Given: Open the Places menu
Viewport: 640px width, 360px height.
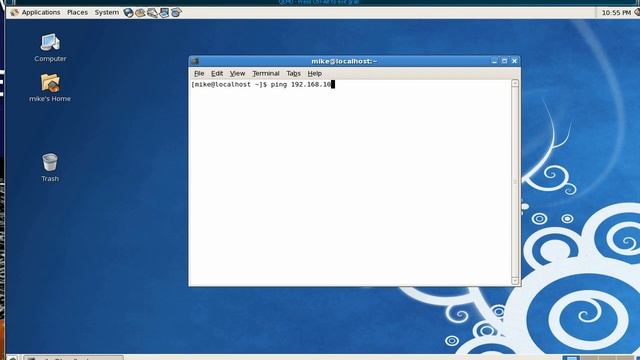Looking at the screenshot, I should tap(77, 13).
